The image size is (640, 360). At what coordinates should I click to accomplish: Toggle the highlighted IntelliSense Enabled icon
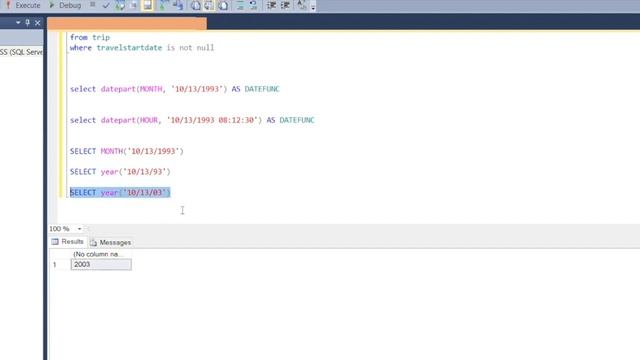(147, 5)
